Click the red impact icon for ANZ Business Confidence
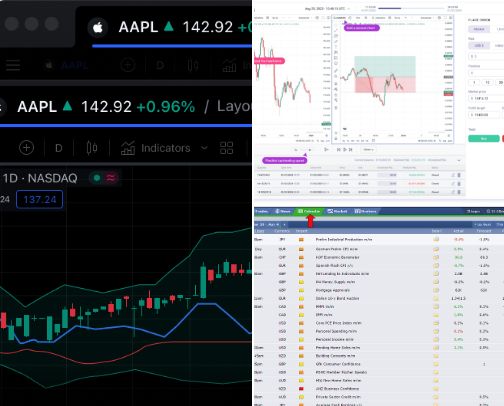Viewport: 504px width, 406px height. click(301, 389)
